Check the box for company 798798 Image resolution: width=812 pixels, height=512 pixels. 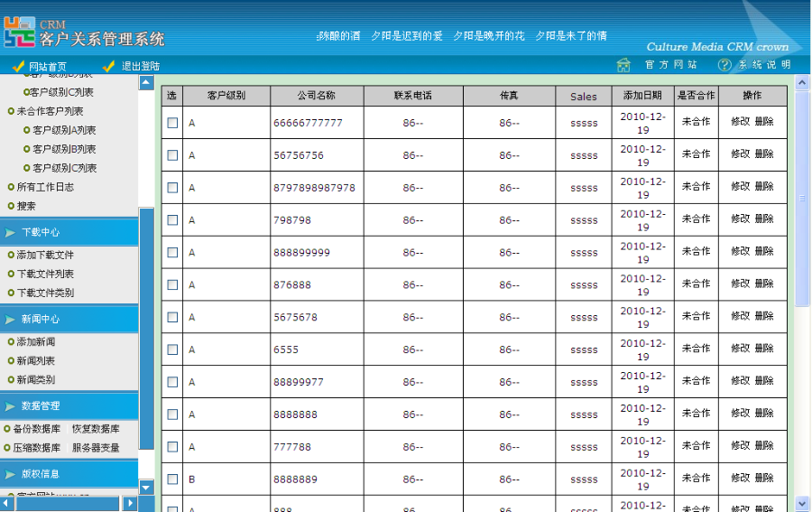click(x=172, y=220)
